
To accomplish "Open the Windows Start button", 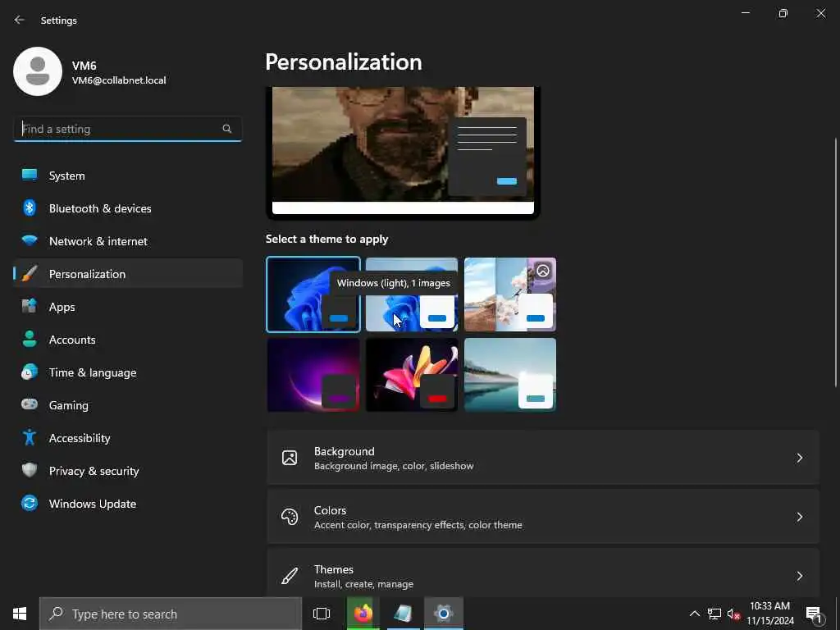I will [20, 614].
